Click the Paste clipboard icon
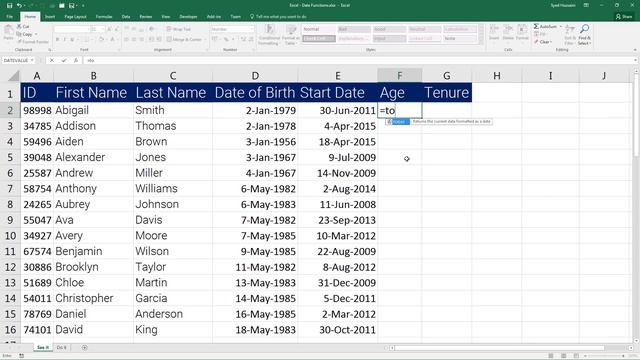Screen dimensions: 640x360 pyautogui.click(x=8, y=30)
